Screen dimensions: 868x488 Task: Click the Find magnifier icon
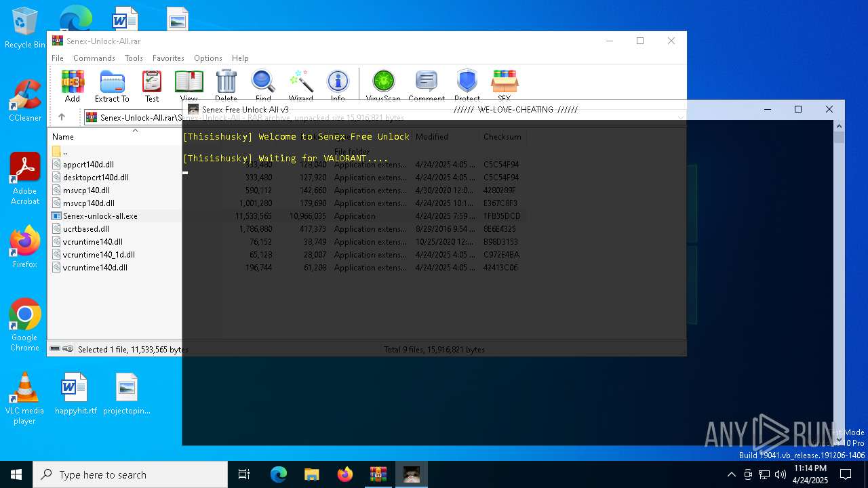263,85
